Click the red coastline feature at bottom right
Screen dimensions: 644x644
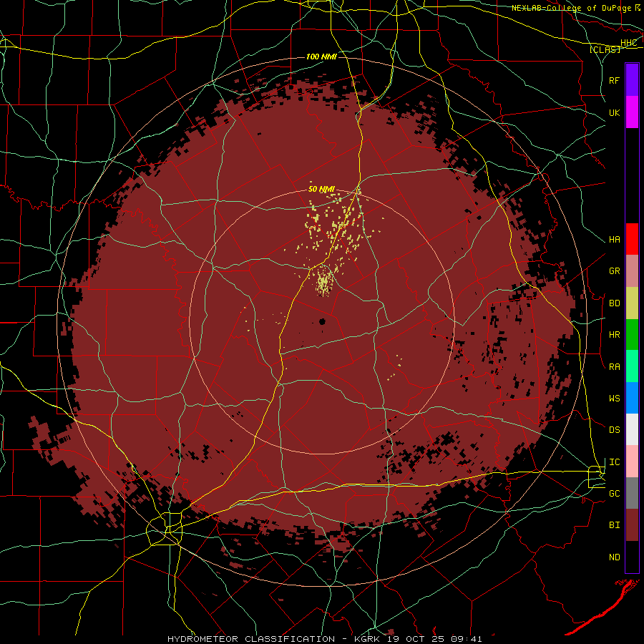point(603,607)
